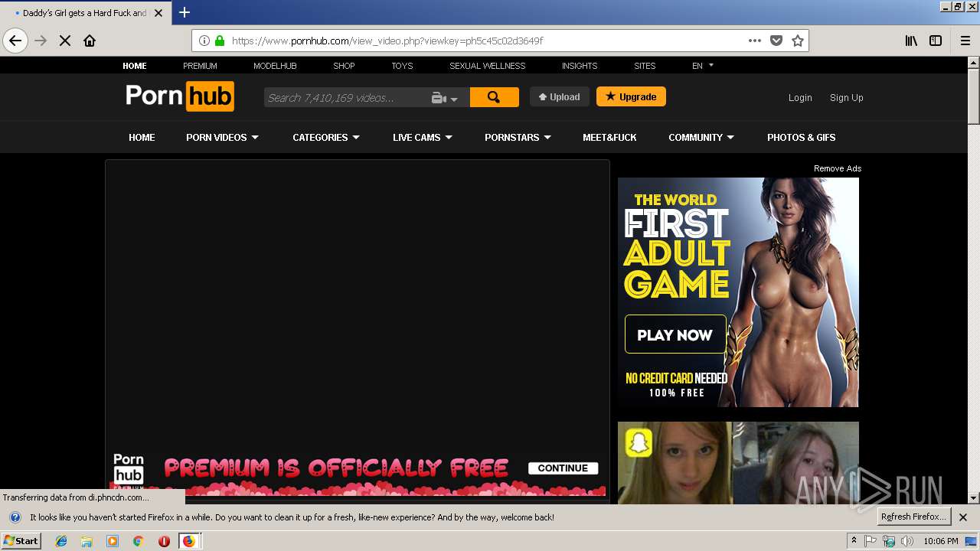This screenshot has height=551, width=980.
Task: Open the SHOP top bar link
Action: [344, 66]
